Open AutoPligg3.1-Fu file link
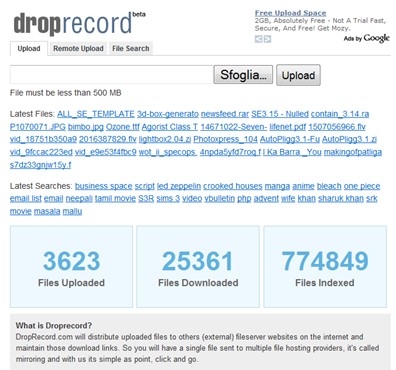Viewport: 396px width, 370px height. tap(290, 139)
